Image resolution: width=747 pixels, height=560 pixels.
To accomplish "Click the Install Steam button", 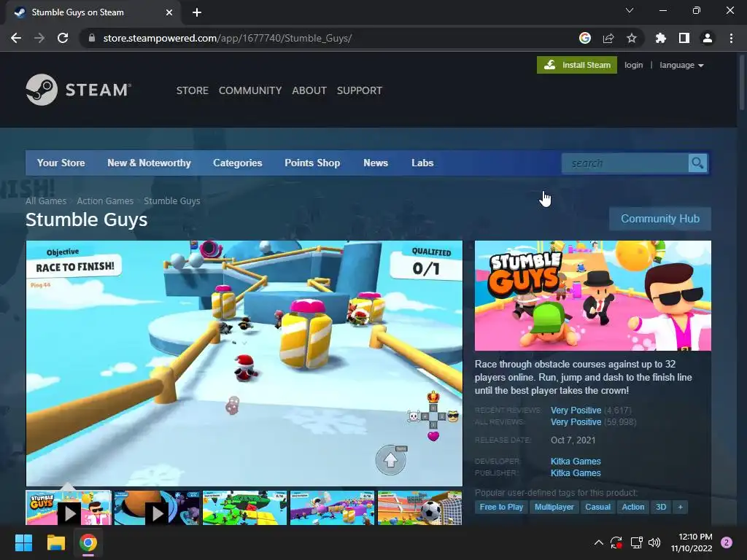I will pos(577,65).
